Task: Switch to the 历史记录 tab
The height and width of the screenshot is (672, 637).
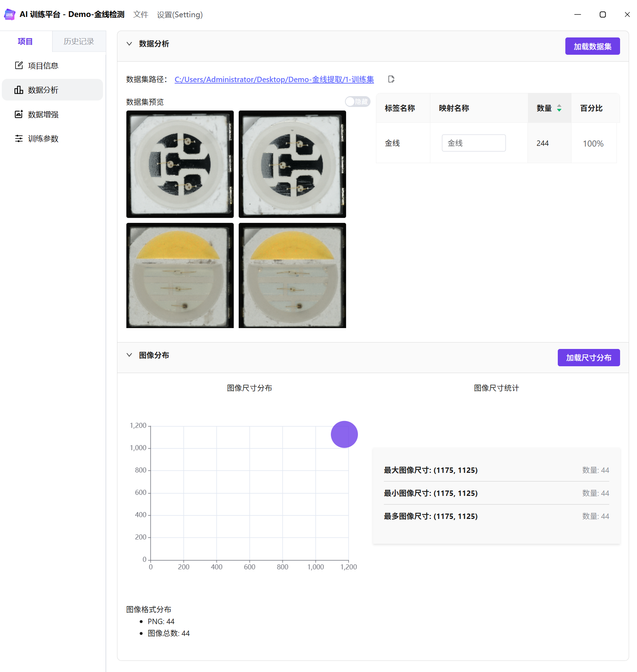Action: [x=79, y=41]
